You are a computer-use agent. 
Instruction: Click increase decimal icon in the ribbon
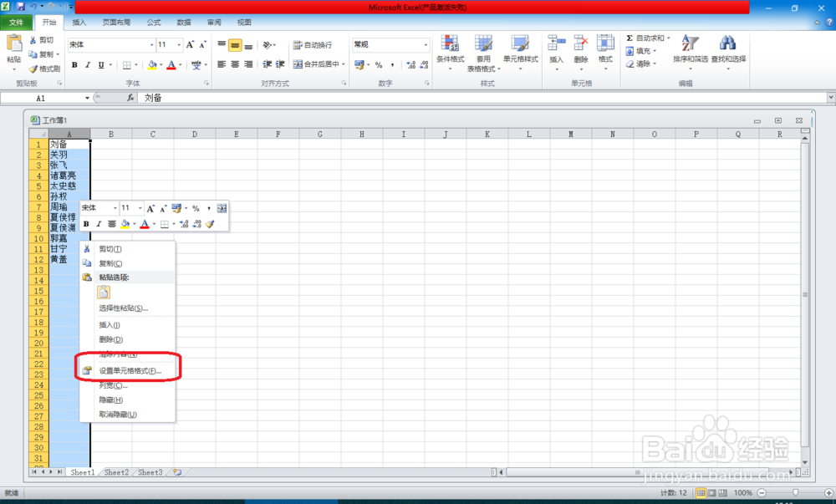[410, 65]
